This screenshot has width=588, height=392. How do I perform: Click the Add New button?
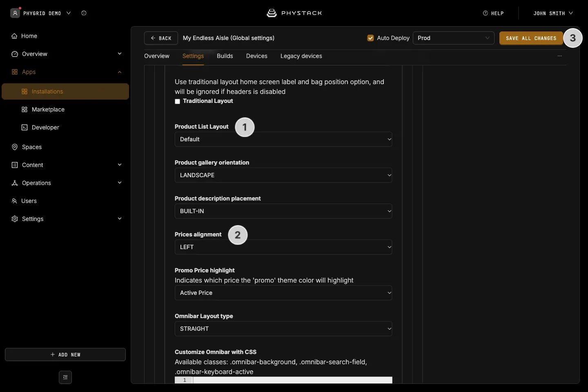tap(65, 354)
